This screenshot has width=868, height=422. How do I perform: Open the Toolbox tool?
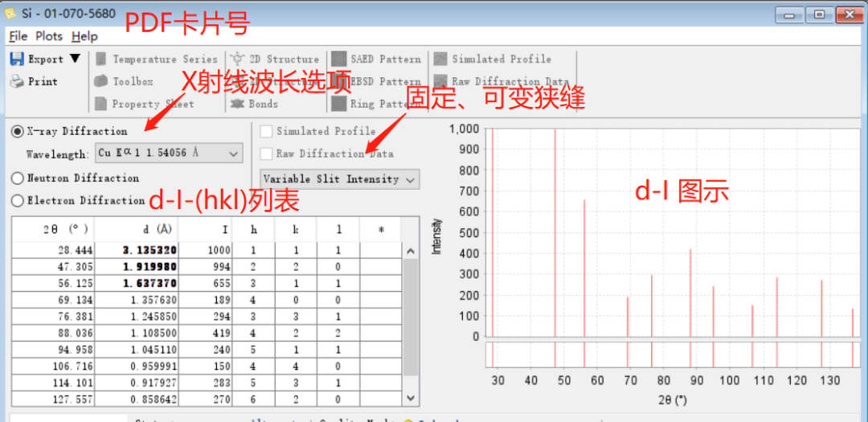pyautogui.click(x=124, y=81)
